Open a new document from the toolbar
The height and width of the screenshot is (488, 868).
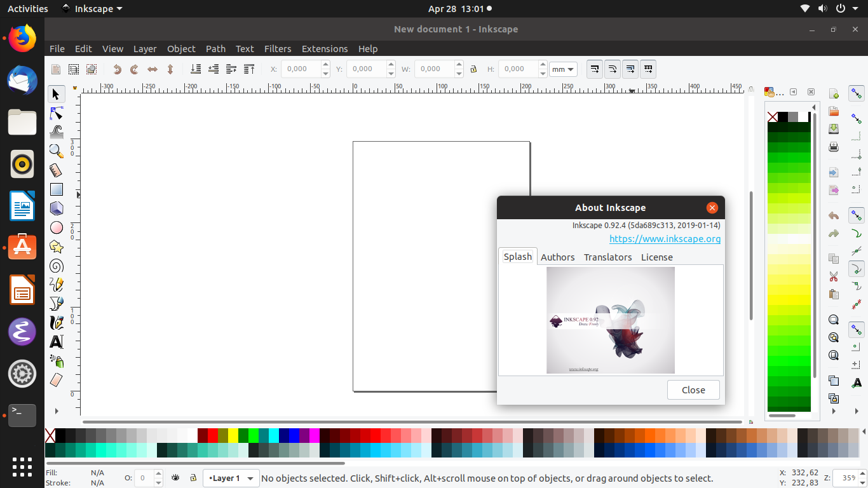coord(55,69)
